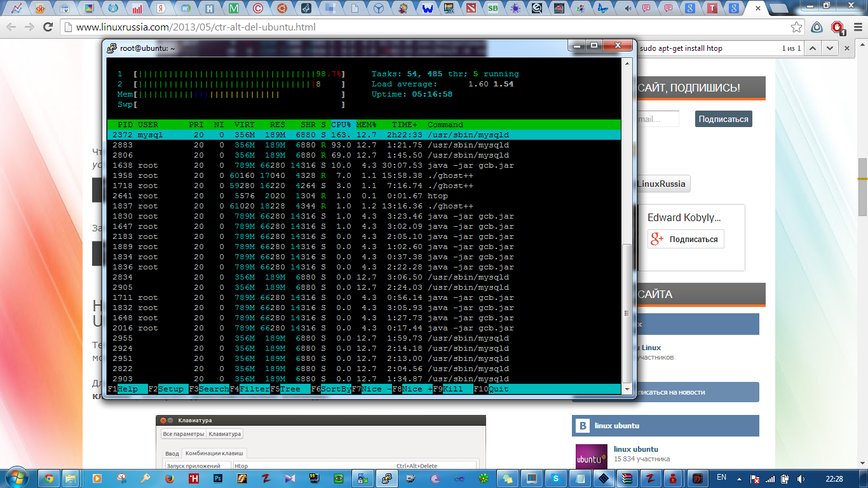Sort htop by the CPU% column header
Screen dimensions: 868x488
(341, 125)
